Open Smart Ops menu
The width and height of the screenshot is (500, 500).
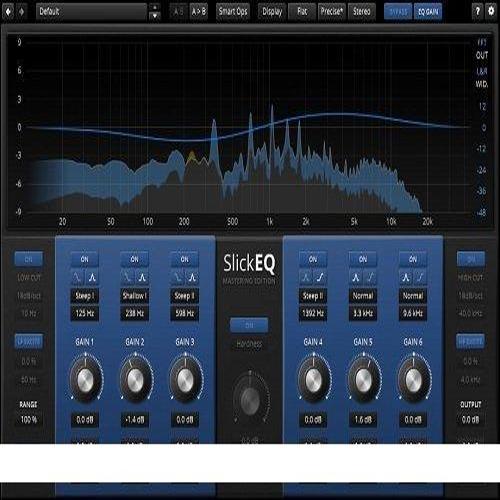(233, 12)
